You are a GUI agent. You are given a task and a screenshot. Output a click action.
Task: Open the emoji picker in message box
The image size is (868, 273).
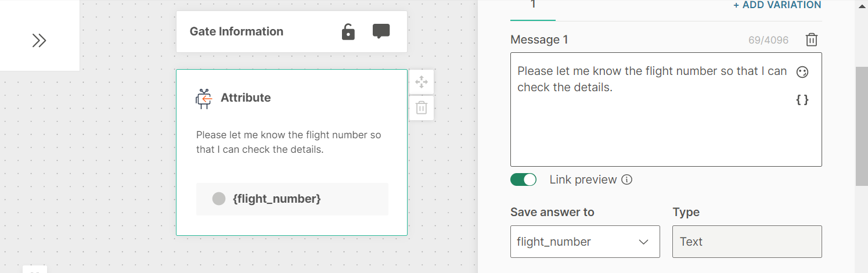point(802,72)
